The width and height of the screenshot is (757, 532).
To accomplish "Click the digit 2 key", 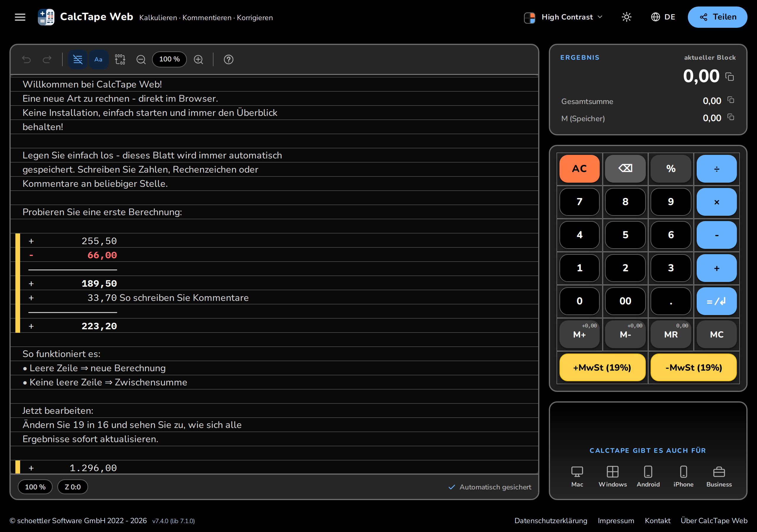I will click(x=625, y=268).
